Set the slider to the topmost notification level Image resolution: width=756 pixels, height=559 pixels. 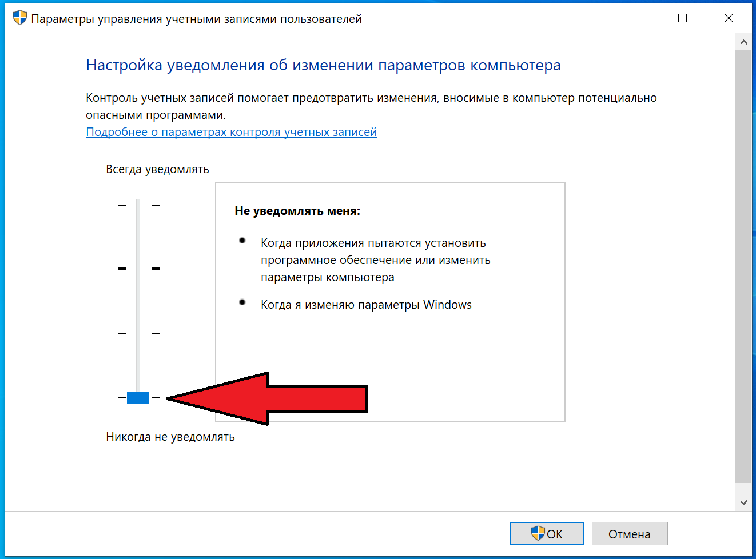(138, 205)
